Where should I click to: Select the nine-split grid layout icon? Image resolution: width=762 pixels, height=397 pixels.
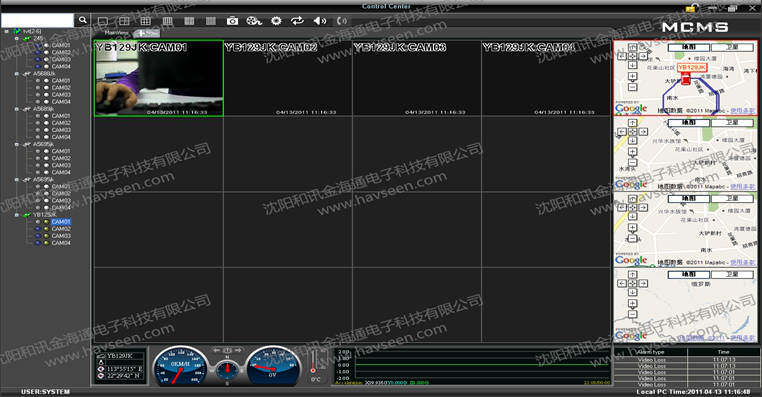tap(146, 21)
